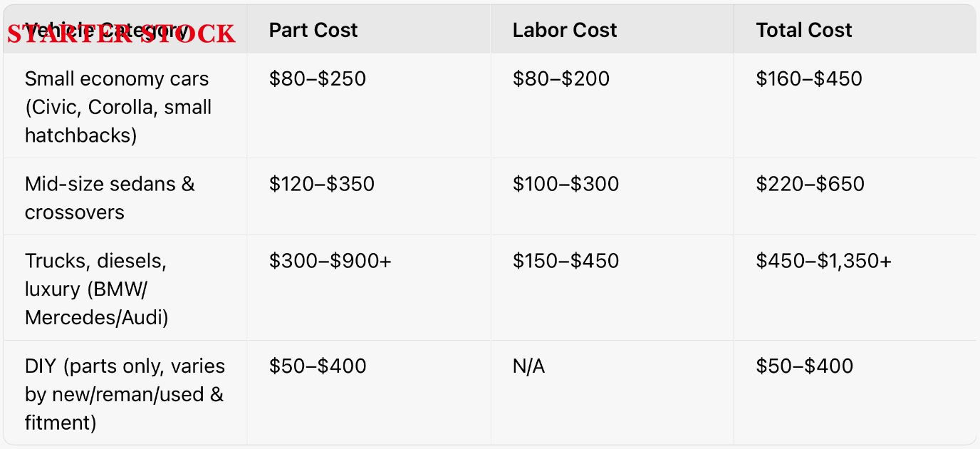Click the Labor Cost column header
Screen dimensions: 980x449
pos(565,30)
